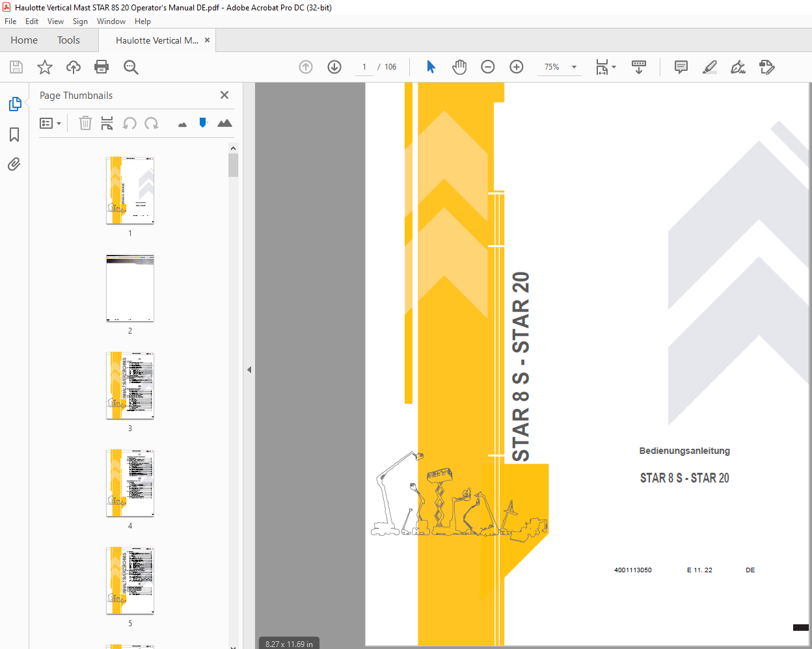Click the thumbnails scroll up arrow

coord(234,148)
